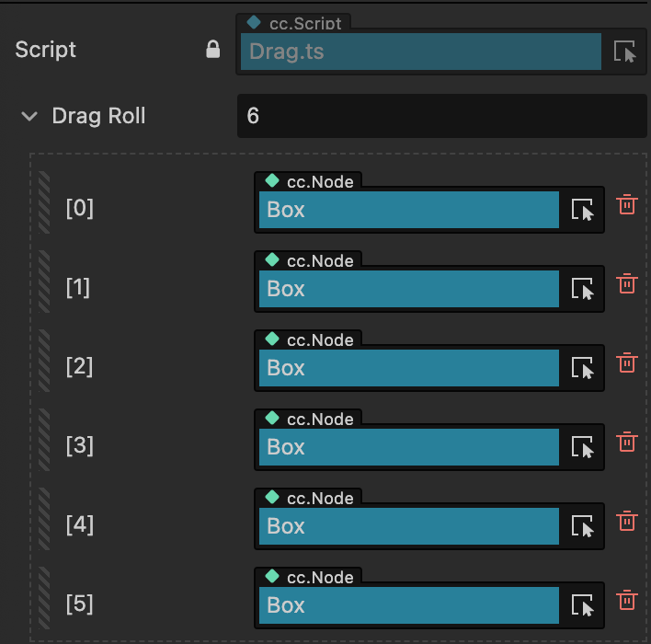This screenshot has width=651, height=644.
Task: Remove element [4] using trash icon
Action: point(627,521)
